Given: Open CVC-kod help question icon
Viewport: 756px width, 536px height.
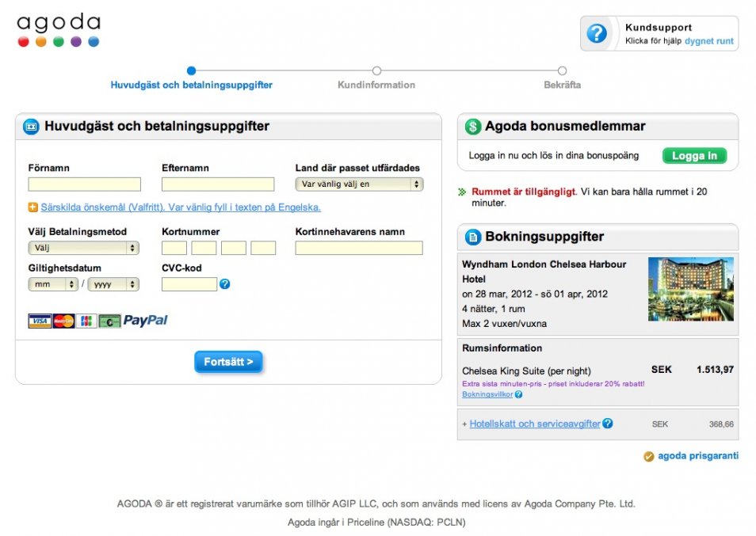Looking at the screenshot, I should pos(225,284).
